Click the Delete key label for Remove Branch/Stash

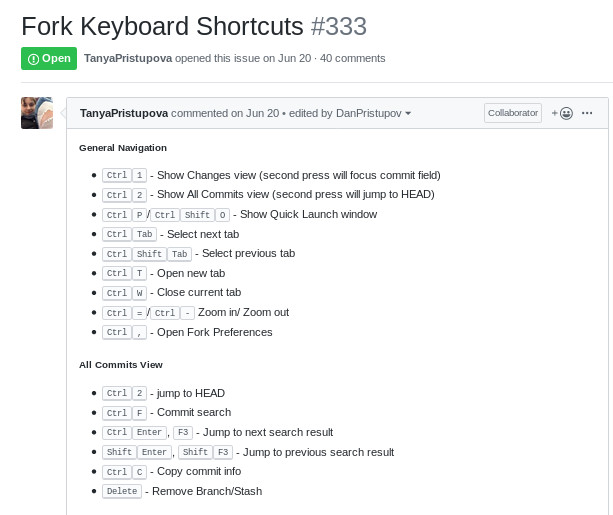[x=122, y=491]
